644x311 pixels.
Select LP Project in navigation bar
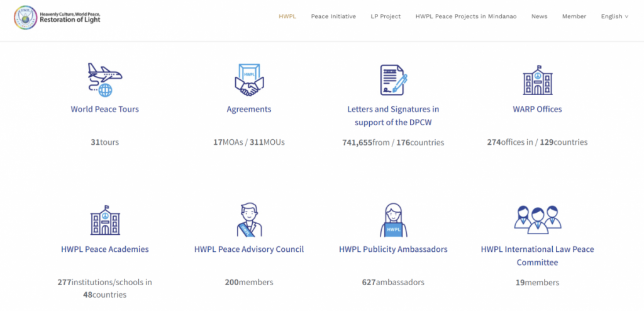coord(386,16)
